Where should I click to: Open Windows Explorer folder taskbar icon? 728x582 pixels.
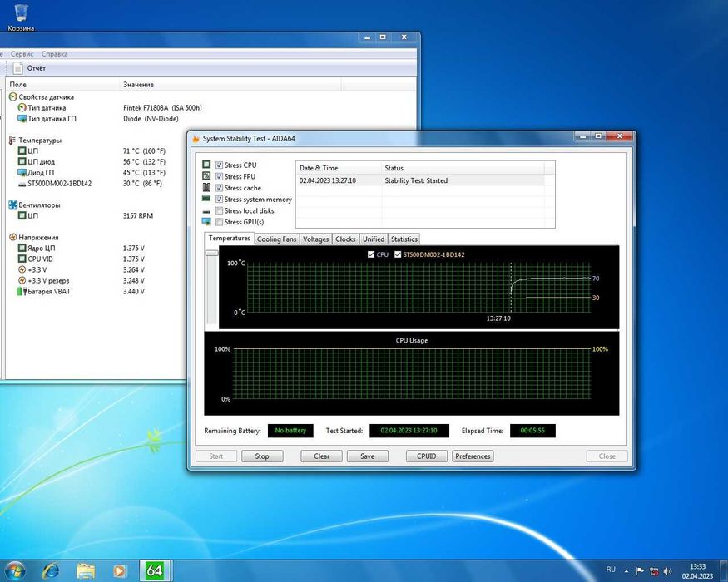point(86,570)
